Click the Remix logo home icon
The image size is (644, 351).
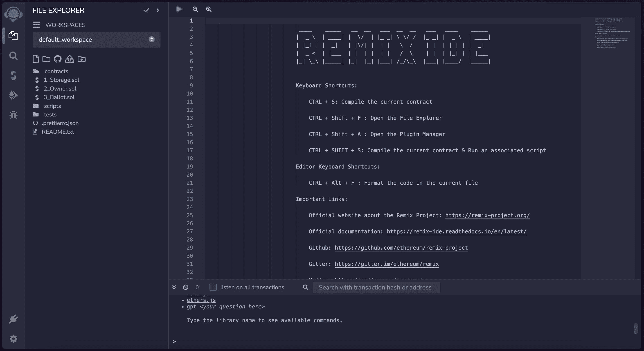pos(13,14)
